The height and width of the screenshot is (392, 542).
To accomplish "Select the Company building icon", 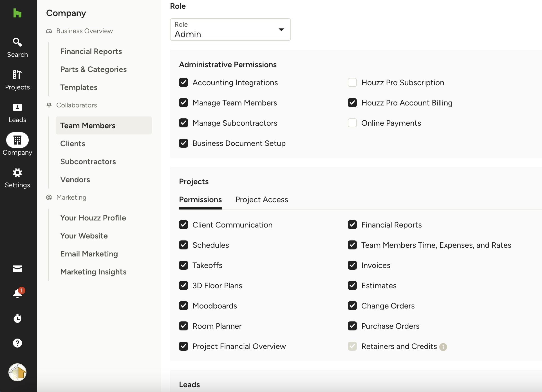I will coord(17,140).
